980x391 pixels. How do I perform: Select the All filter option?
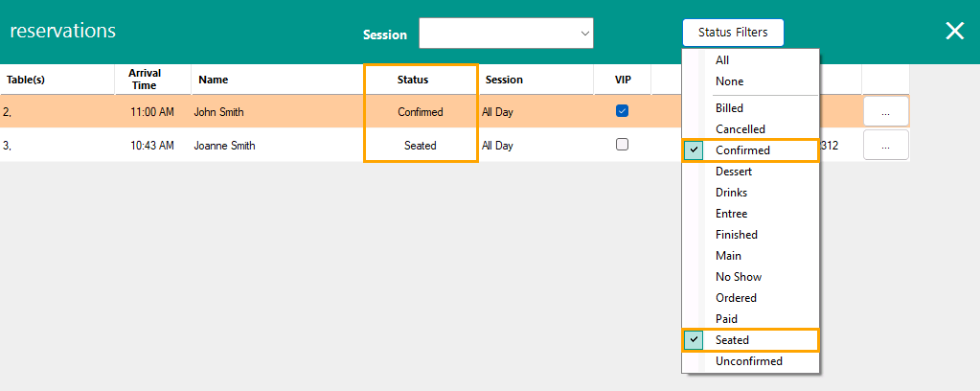[722, 60]
